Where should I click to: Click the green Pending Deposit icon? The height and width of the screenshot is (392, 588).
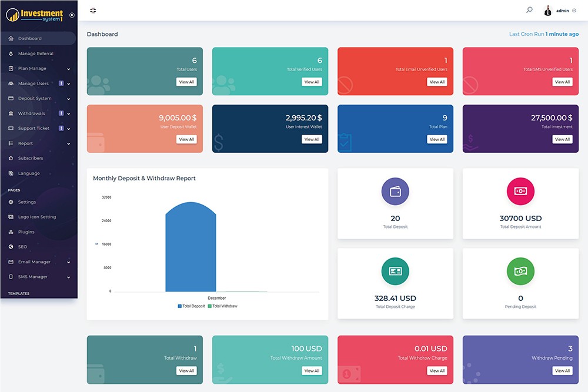(x=520, y=272)
